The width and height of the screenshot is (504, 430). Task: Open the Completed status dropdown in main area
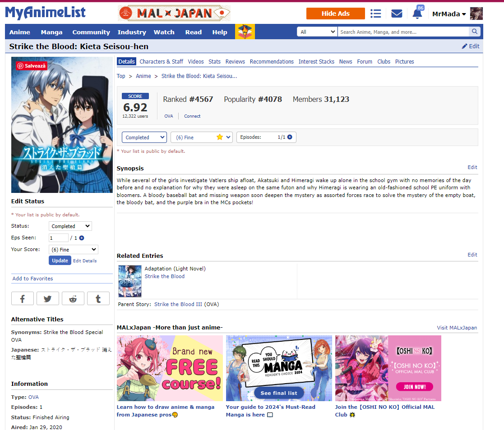(144, 137)
